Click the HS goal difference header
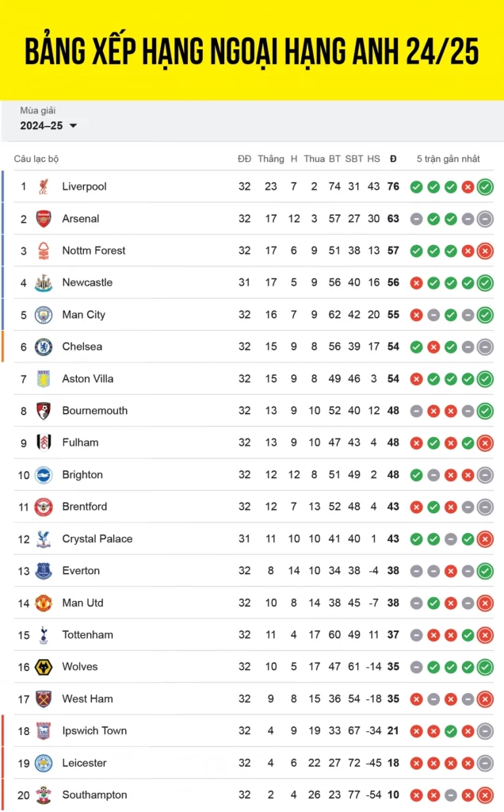The width and height of the screenshot is (504, 812). tap(373, 159)
